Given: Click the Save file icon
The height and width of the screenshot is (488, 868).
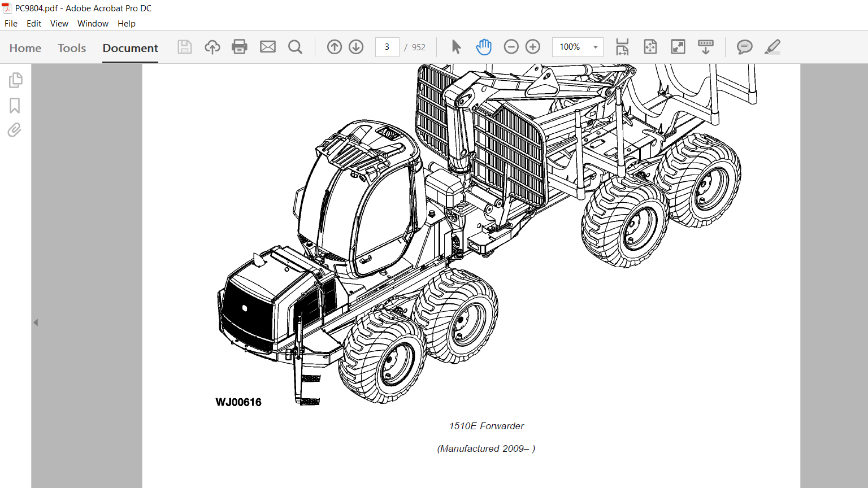Looking at the screenshot, I should (x=185, y=47).
